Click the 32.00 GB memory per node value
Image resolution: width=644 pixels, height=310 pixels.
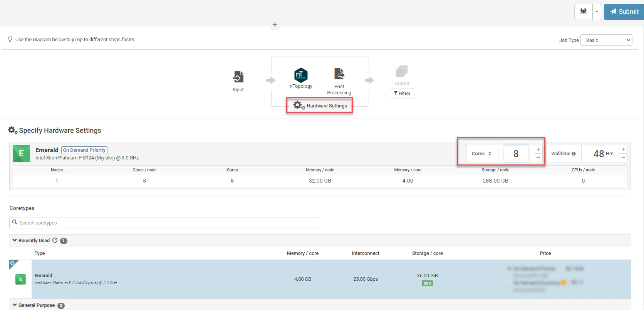click(320, 181)
